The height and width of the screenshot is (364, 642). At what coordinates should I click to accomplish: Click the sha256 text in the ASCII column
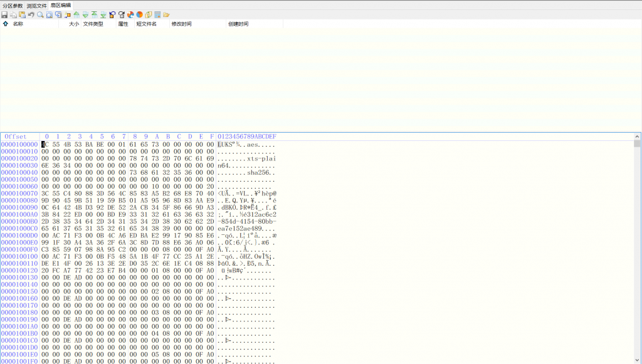click(258, 172)
